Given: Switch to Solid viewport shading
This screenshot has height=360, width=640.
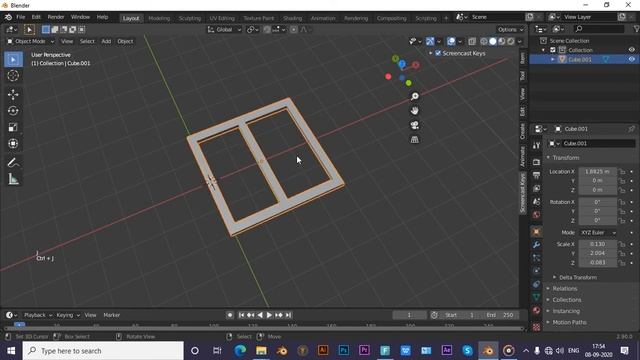Looking at the screenshot, I should 493,41.
